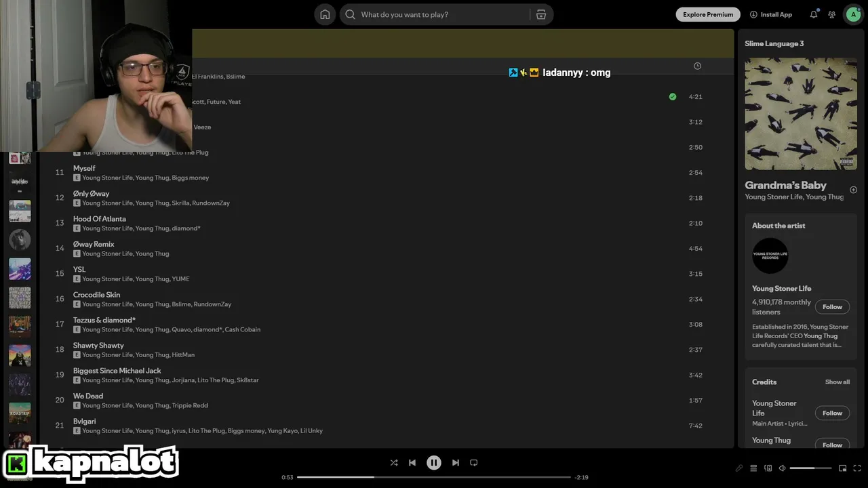Play track 15 YSL
This screenshot has width=868, height=488.
coord(60,274)
